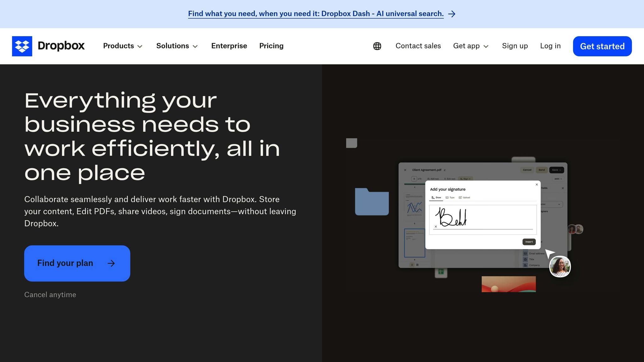Select the Edit text tool icon
The width and height of the screenshot is (644, 362).
pyautogui.click(x=445, y=179)
